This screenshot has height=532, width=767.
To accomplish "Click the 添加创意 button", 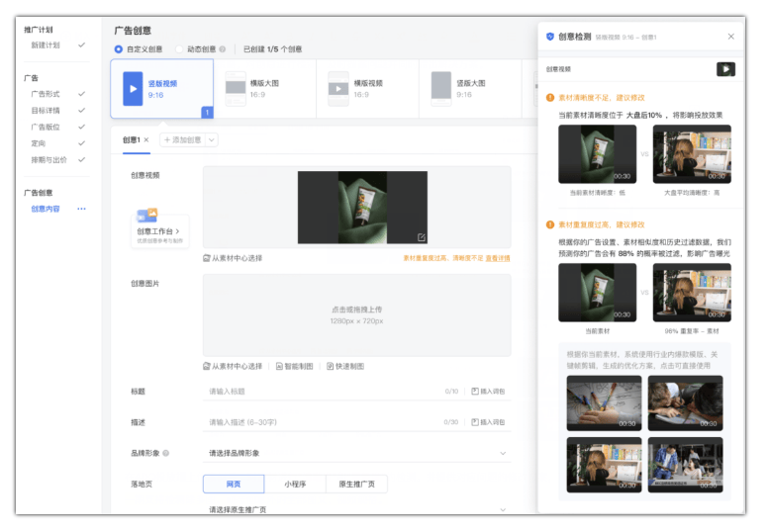I will [x=183, y=139].
